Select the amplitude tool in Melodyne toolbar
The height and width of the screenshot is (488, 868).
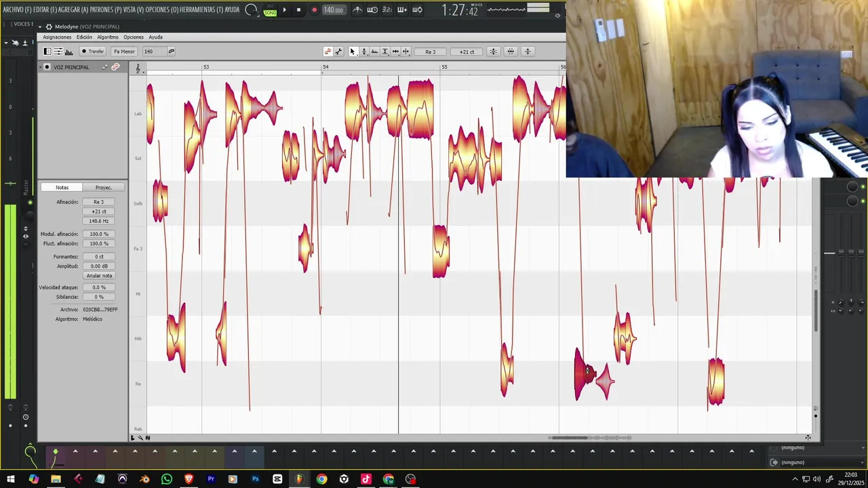(x=384, y=52)
